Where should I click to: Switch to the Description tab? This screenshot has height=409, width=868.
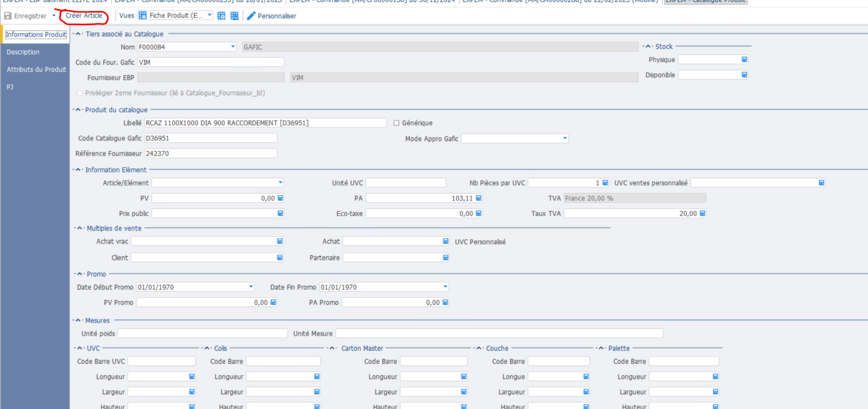coord(23,52)
